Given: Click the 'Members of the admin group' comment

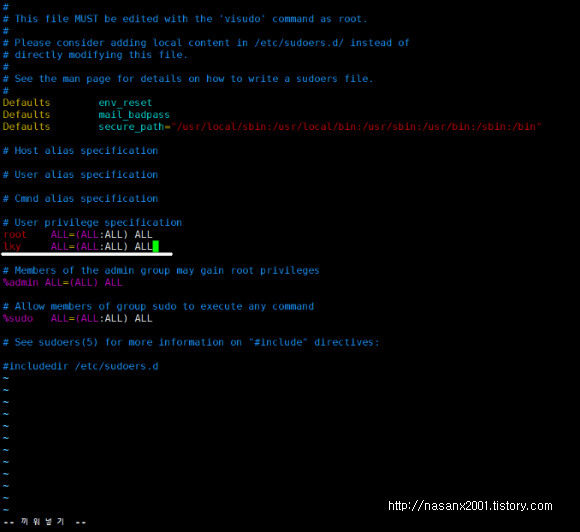Looking at the screenshot, I should click(161, 270).
